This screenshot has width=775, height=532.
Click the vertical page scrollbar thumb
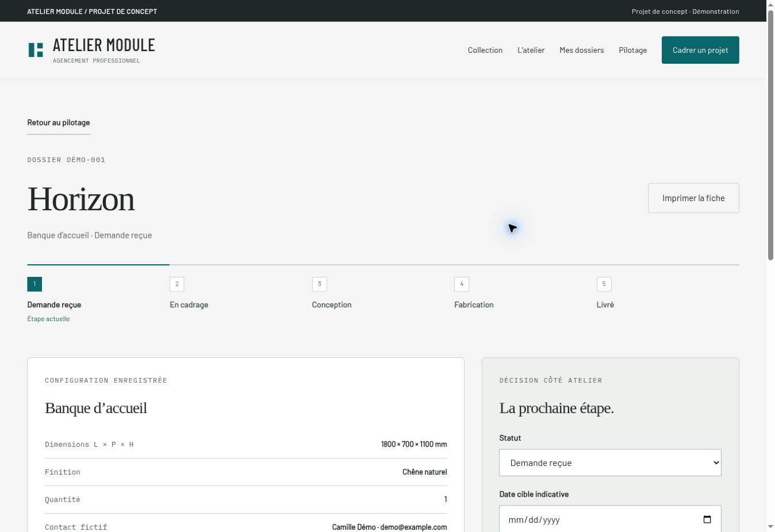tap(770, 135)
